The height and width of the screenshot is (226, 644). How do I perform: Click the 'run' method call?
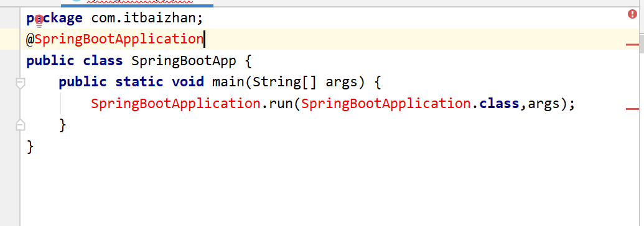click(x=281, y=104)
